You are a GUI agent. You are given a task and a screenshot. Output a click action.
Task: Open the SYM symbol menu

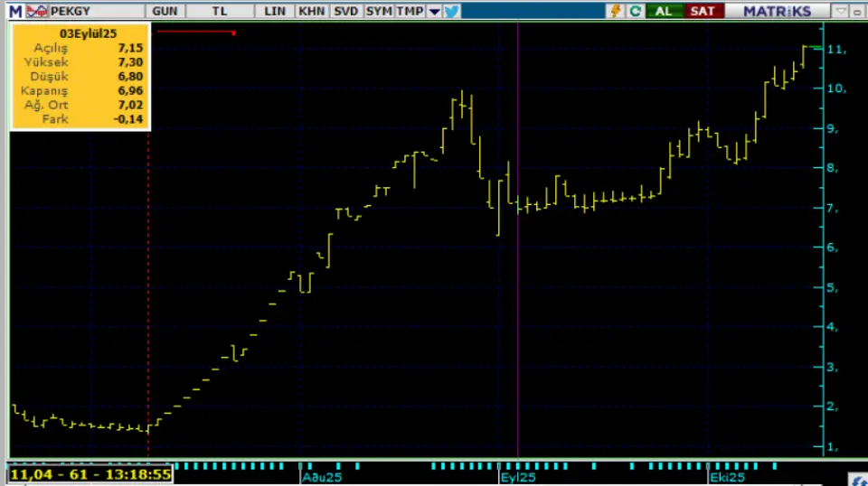click(x=379, y=11)
